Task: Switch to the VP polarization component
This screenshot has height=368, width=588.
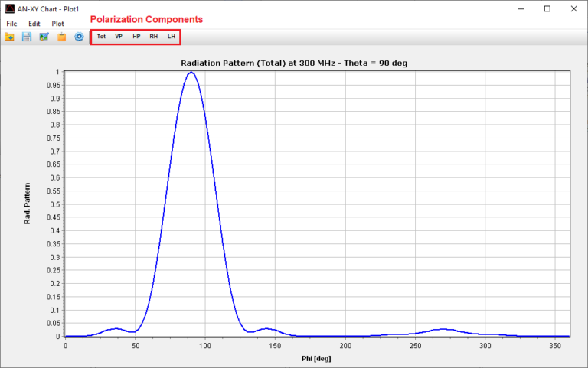Action: tap(119, 37)
